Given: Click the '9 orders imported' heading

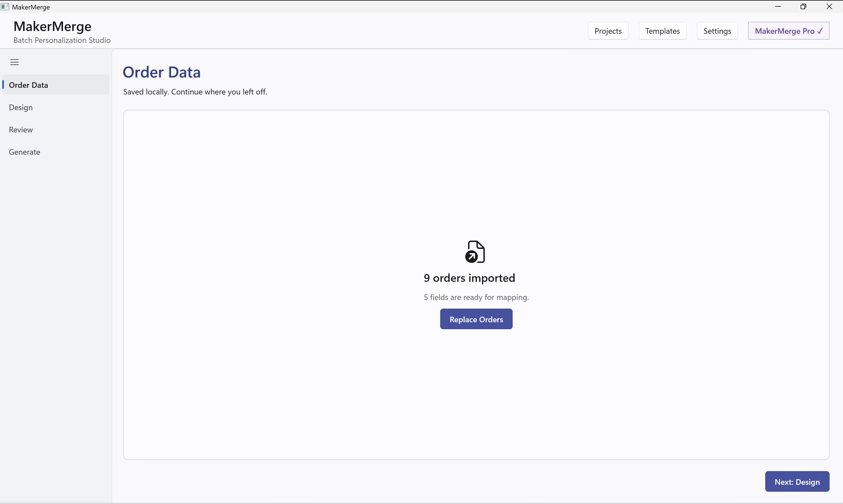Looking at the screenshot, I should (x=469, y=278).
